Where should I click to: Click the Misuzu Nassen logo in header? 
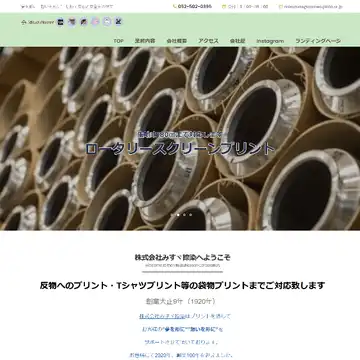tap(38, 22)
